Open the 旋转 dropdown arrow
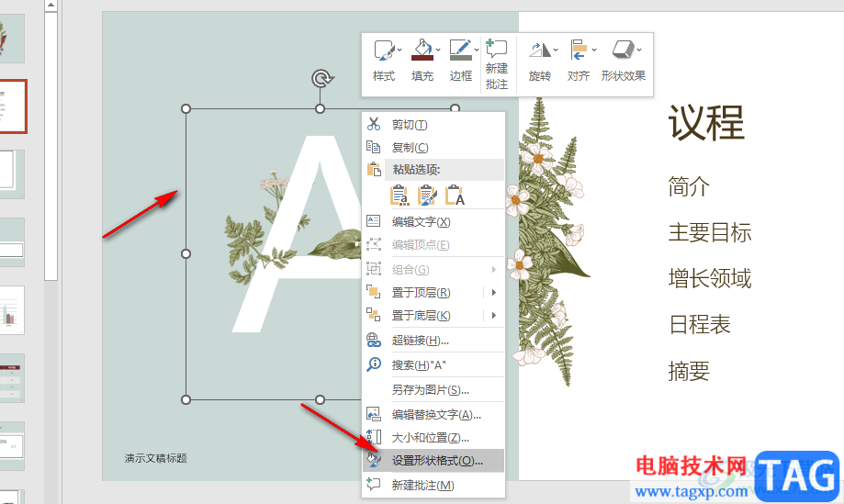The height and width of the screenshot is (504, 844). click(x=556, y=50)
